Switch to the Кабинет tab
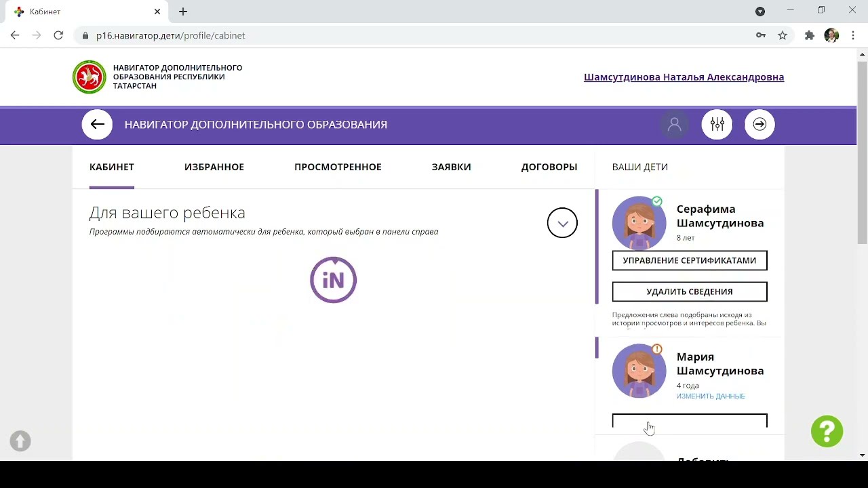The width and height of the screenshot is (868, 488). [112, 167]
